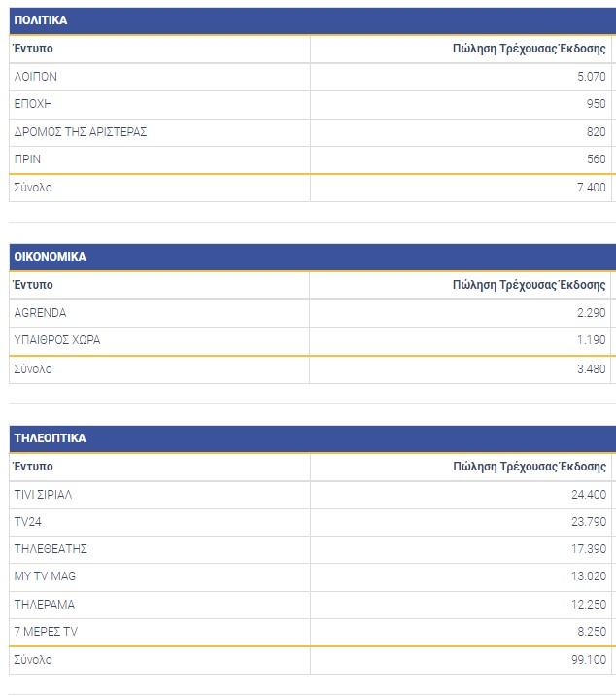Click the ΤΗΛΕΟΠΤΙΚΑ section header
The height and width of the screenshot is (696, 616).
point(50,438)
